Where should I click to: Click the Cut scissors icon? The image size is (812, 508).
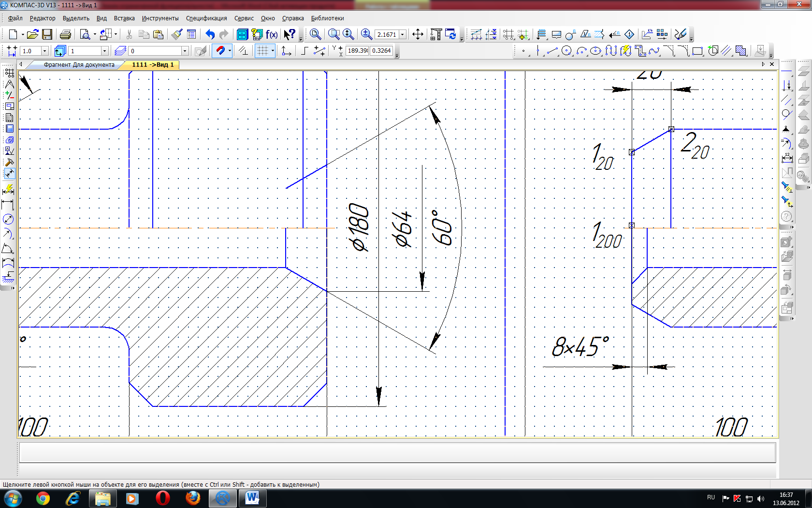tap(129, 34)
